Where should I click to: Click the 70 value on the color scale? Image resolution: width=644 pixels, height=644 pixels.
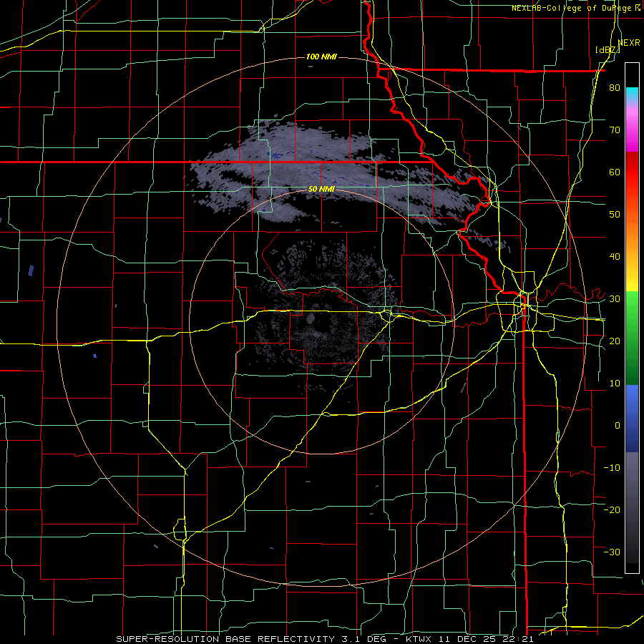click(x=615, y=130)
